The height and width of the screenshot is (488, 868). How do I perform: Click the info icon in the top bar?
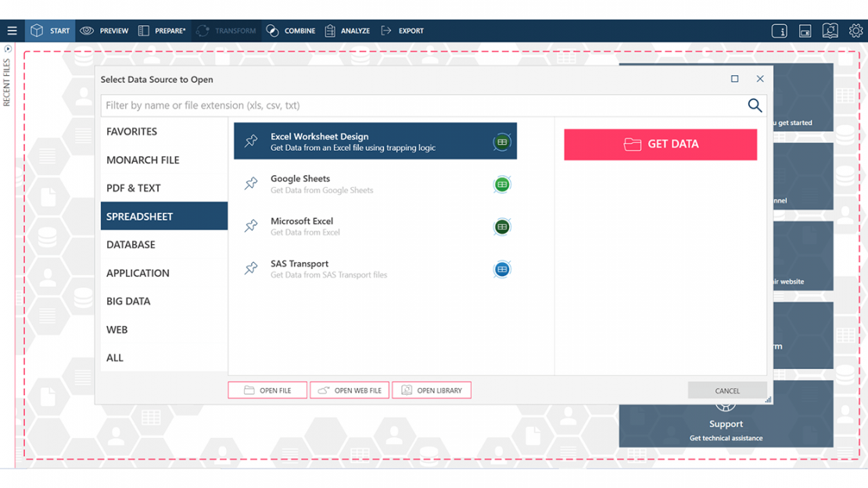[780, 30]
